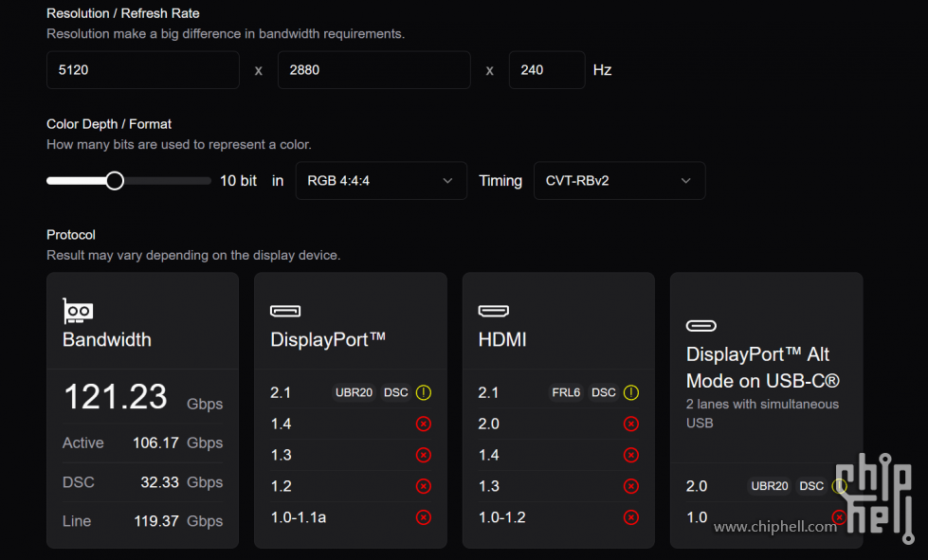Click the HDMI connector icon

pos(493,311)
